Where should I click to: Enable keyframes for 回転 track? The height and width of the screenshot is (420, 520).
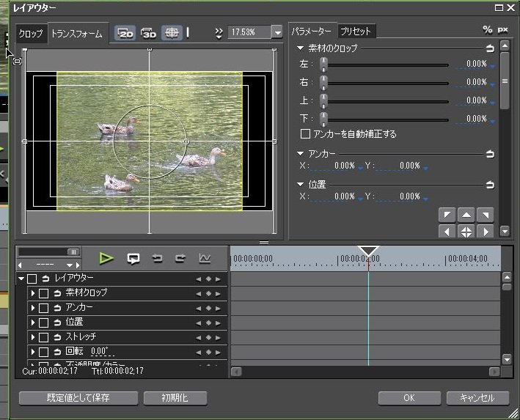pyautogui.click(x=43, y=352)
